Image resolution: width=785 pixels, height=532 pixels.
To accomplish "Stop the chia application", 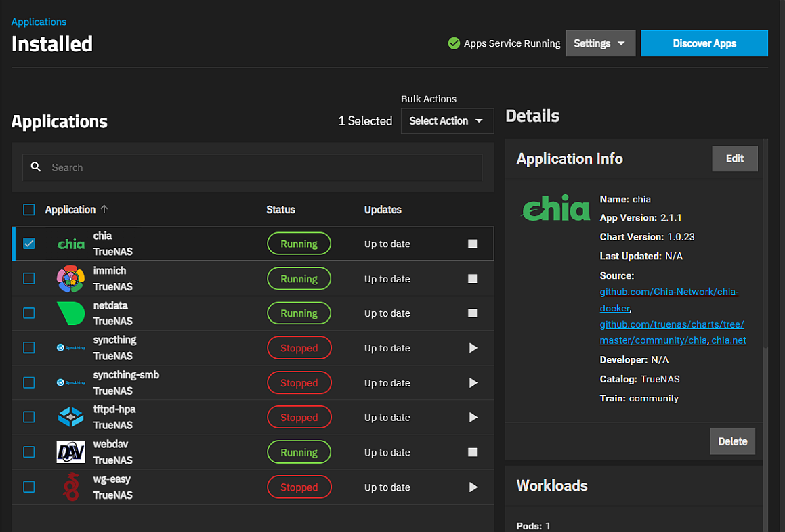I will pos(472,244).
